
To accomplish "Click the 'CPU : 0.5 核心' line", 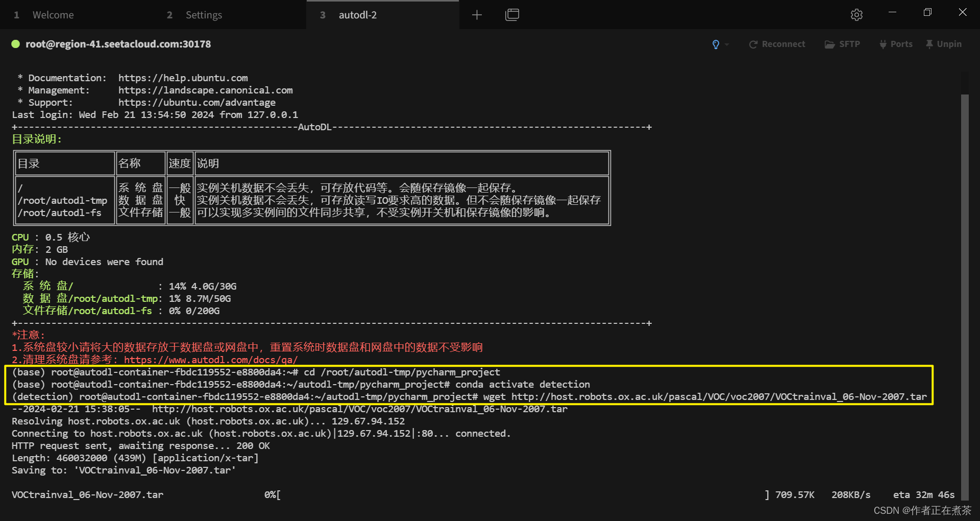I will 51,237.
